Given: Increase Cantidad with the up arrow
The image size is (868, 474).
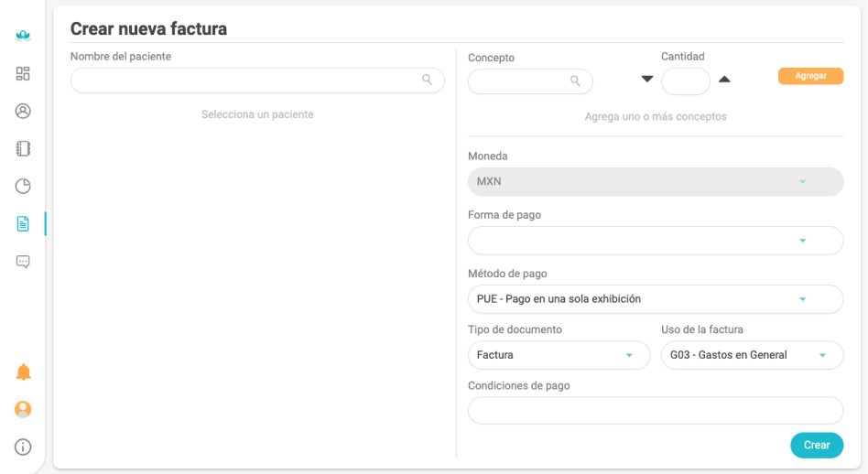Looking at the screenshot, I should pyautogui.click(x=724, y=79).
